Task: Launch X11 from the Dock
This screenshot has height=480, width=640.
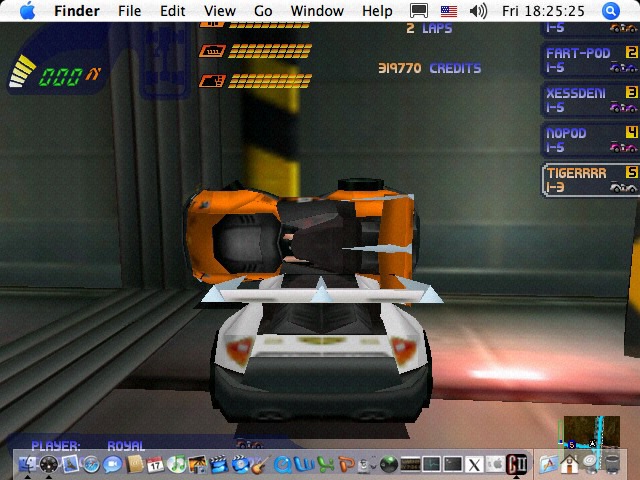Action: pyautogui.click(x=474, y=464)
